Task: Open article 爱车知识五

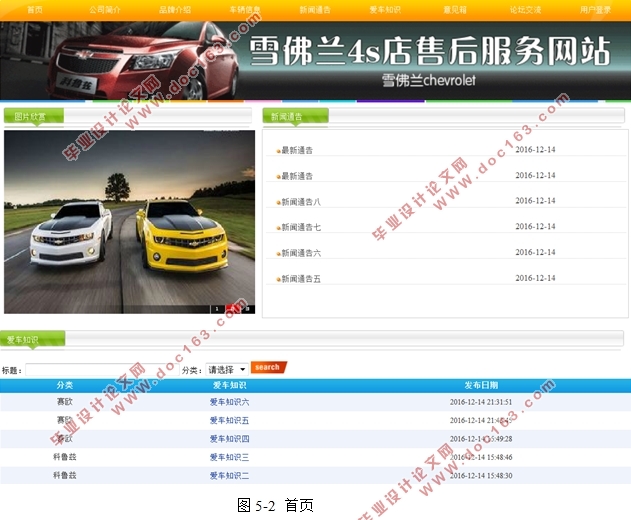Action: pyautogui.click(x=229, y=420)
